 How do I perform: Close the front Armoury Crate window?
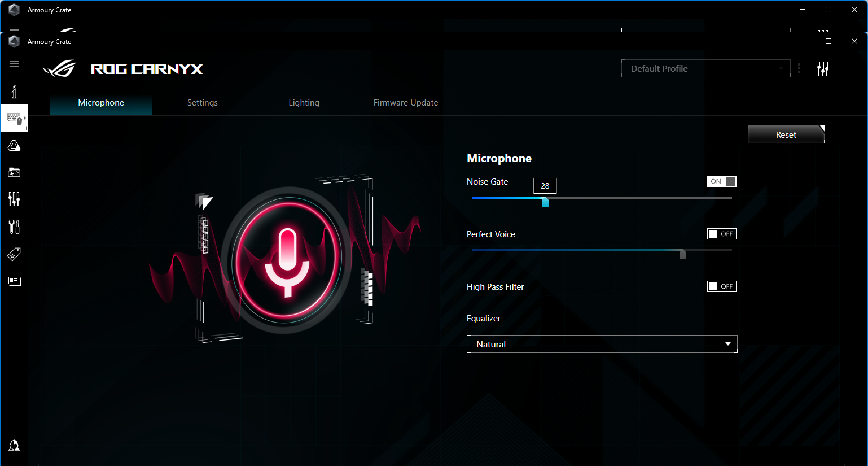point(854,41)
